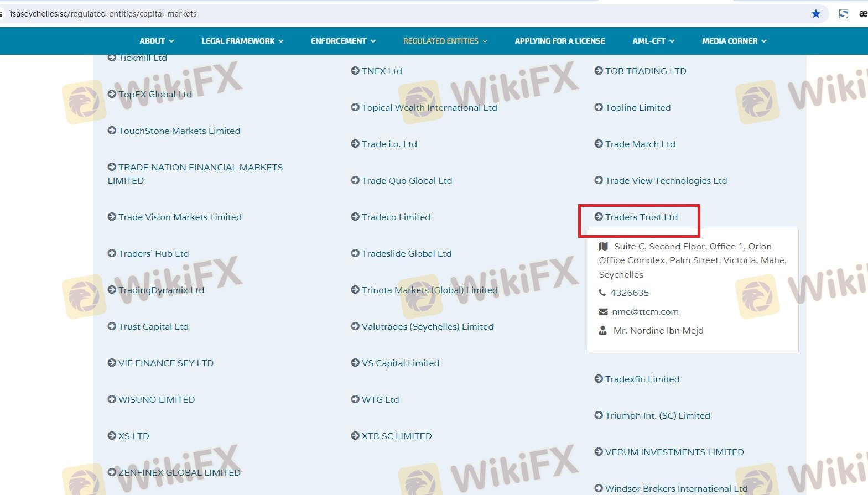This screenshot has width=868, height=495.
Task: Click the arrow icon beside Trade Vision Markets Limited
Action: [112, 217]
